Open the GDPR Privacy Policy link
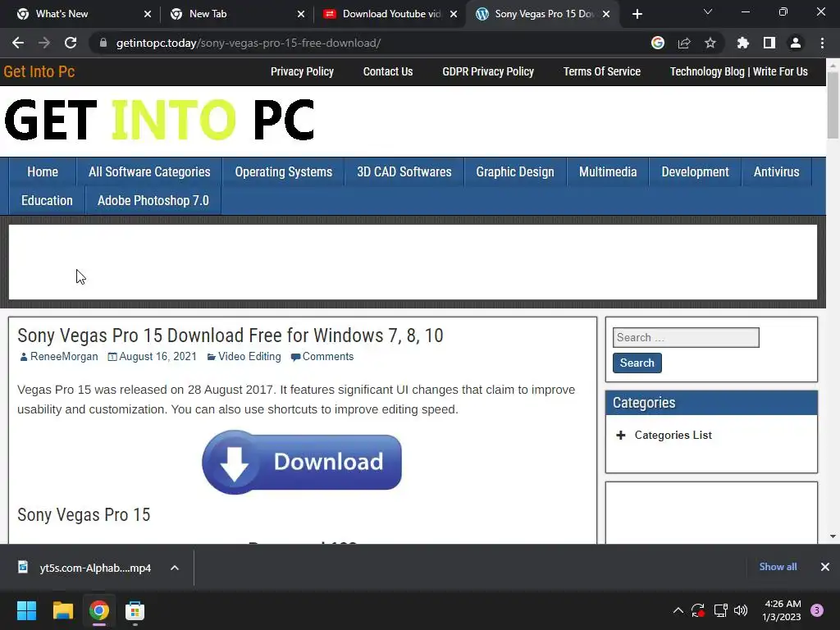The width and height of the screenshot is (840, 630). tap(488, 72)
